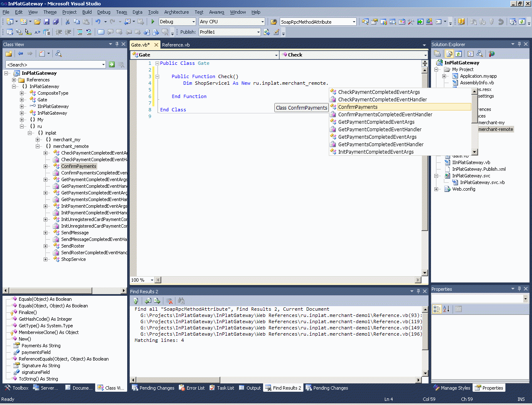The height and width of the screenshot is (405, 532).
Task: Click the Find in Files icon
Action: tap(274, 22)
